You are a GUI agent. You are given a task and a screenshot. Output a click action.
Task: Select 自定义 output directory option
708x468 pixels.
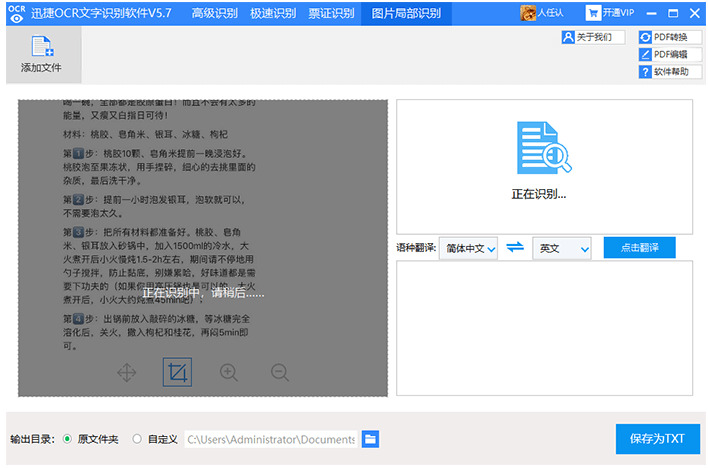(x=137, y=439)
